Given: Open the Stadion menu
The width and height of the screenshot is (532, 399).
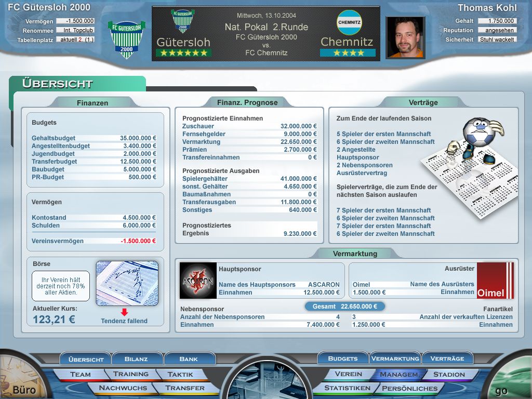Looking at the screenshot, I should coord(449,374).
